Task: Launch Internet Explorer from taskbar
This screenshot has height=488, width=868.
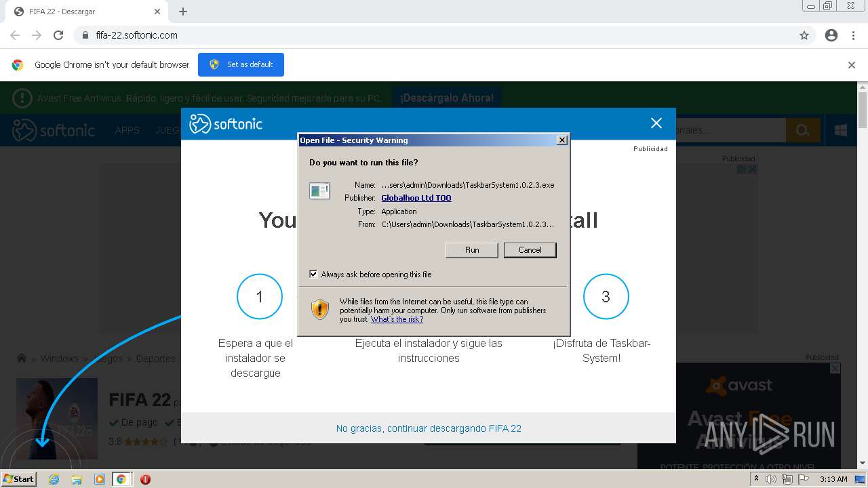Action: pyautogui.click(x=54, y=479)
